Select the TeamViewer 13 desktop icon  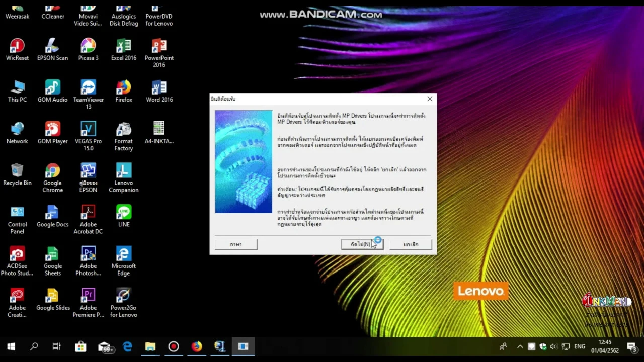(88, 95)
